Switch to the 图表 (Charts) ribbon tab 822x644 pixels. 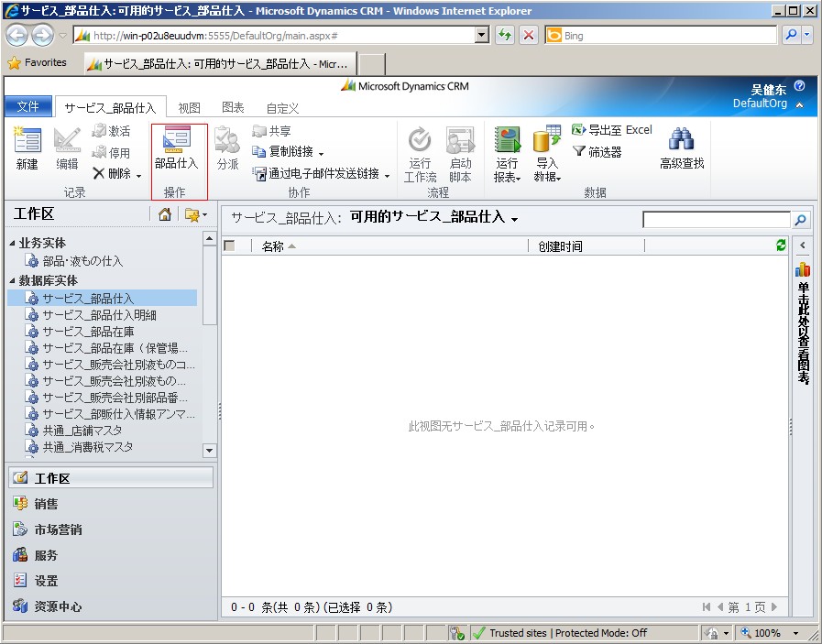pos(233,107)
